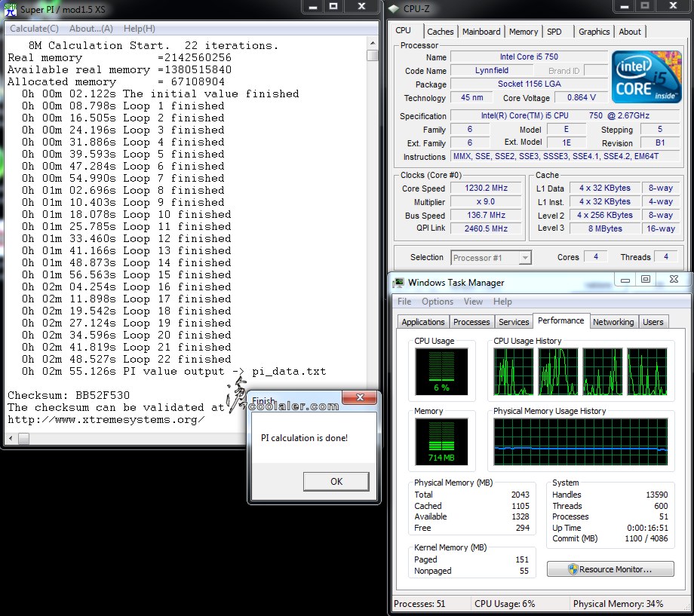Click the CPU-Z app icon in title bar
The width and height of the screenshot is (694, 616).
[394, 9]
